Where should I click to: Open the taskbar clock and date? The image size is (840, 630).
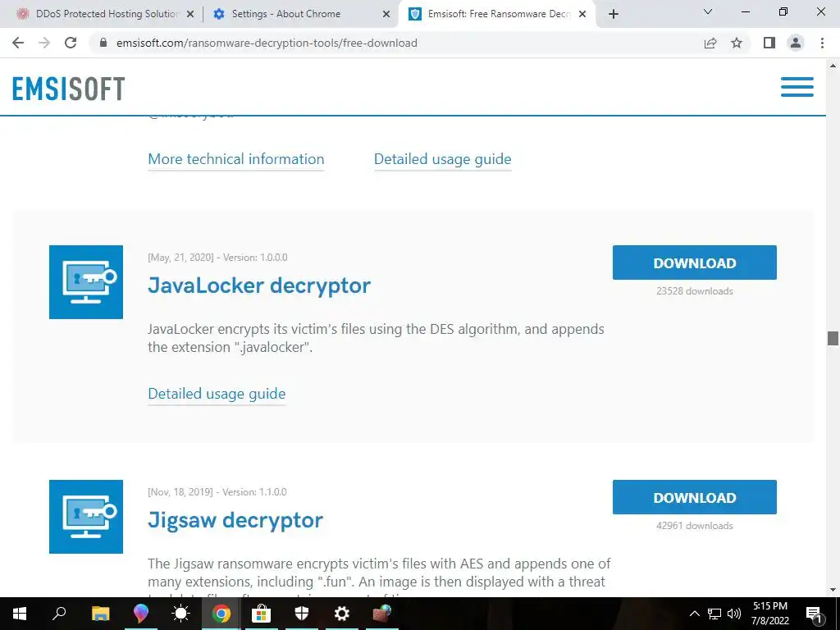point(770,614)
